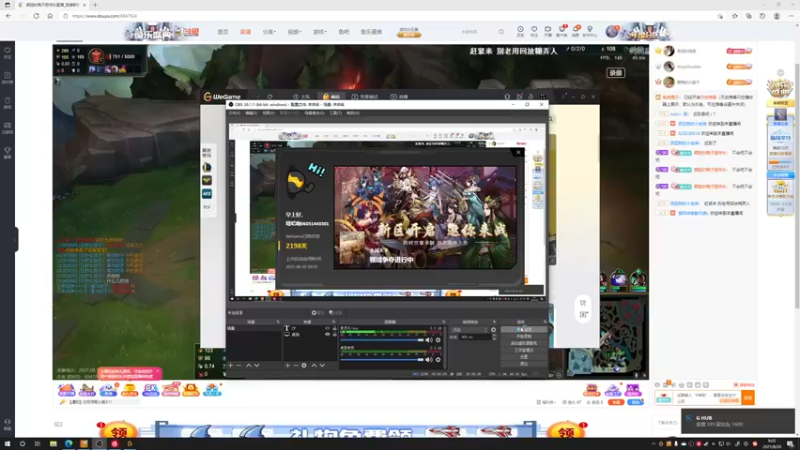The image size is (800, 450).
Task: Open Microsoft Edge from taskbar
Action: coord(68,444)
